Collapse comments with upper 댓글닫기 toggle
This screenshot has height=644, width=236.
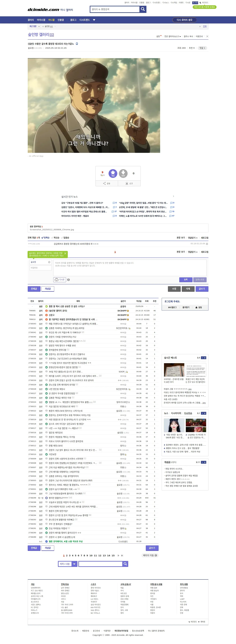193,238
